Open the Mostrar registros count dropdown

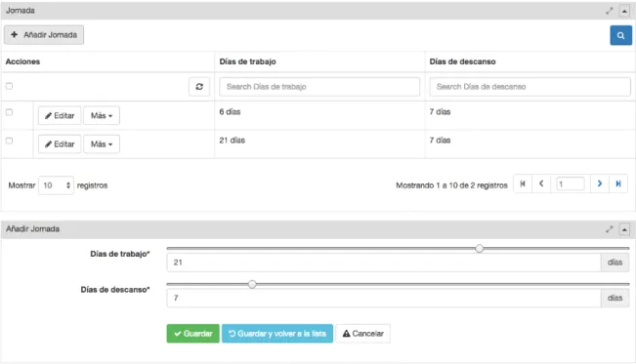pyautogui.click(x=56, y=185)
